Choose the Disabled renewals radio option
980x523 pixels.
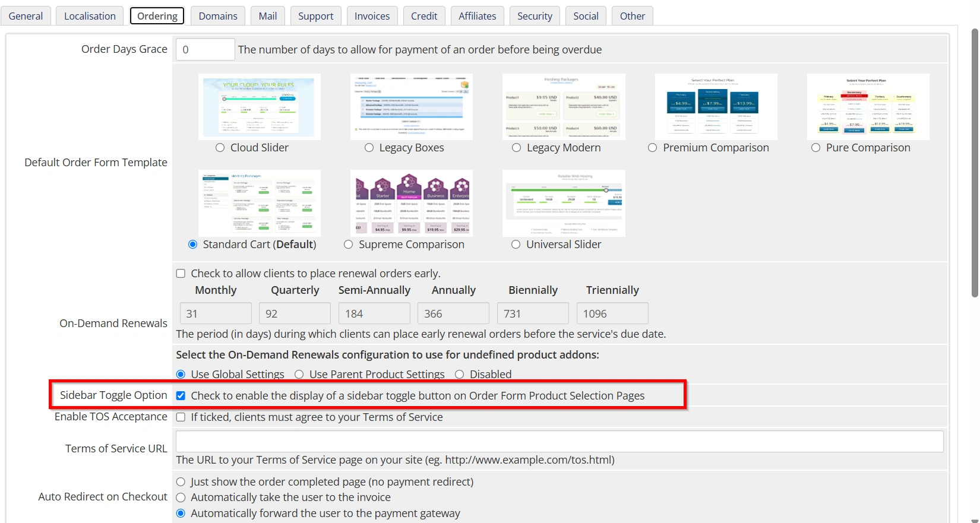coord(460,375)
